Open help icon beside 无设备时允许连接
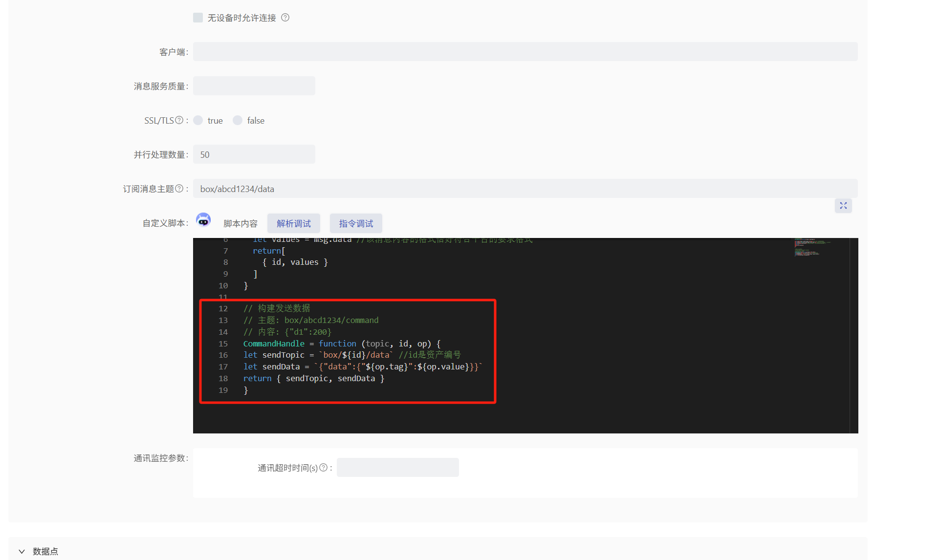 point(285,18)
